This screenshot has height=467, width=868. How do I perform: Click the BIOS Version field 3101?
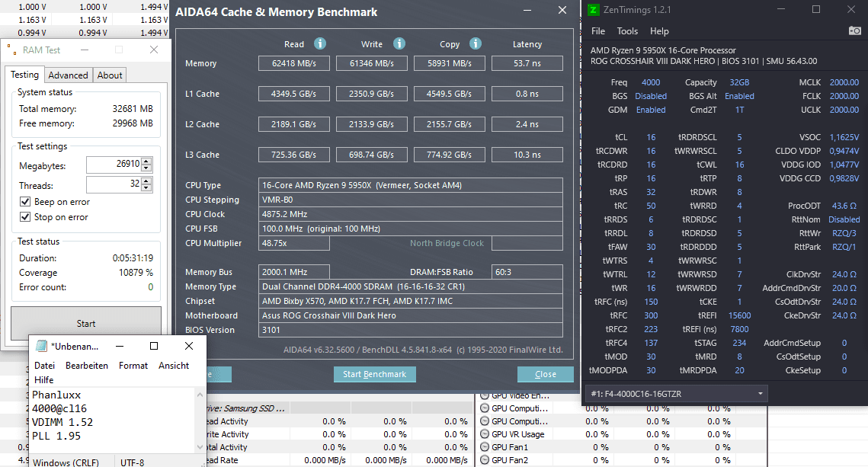(411, 330)
